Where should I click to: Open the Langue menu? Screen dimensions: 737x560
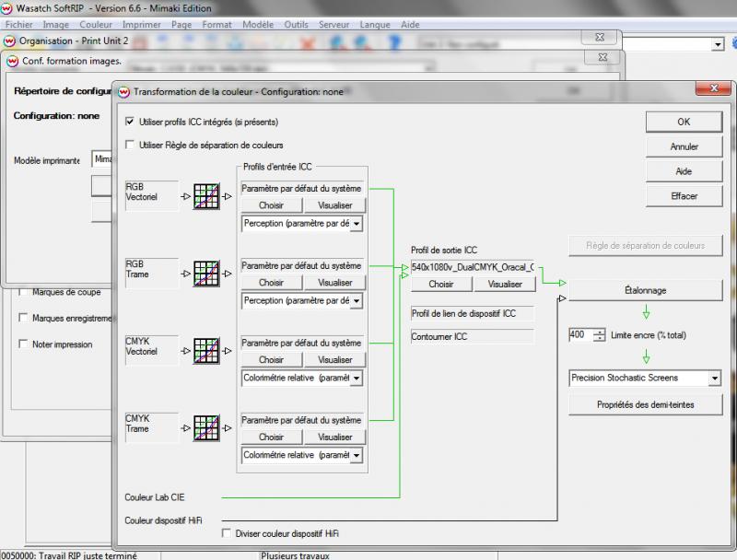point(375,25)
